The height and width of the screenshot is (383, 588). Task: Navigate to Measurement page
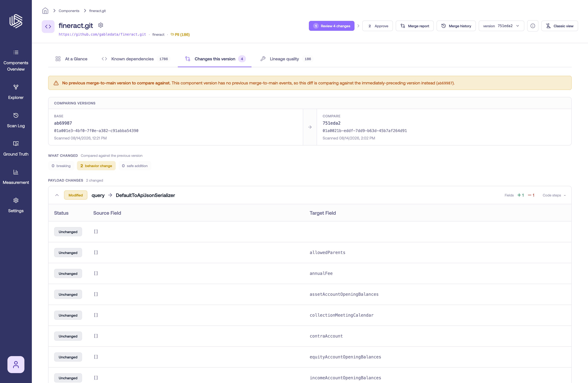point(16,177)
